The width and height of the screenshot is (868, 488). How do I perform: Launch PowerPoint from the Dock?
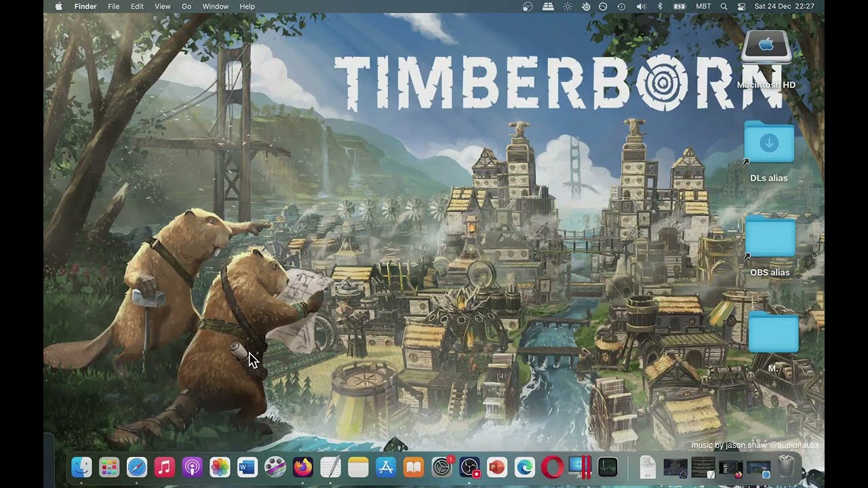(x=497, y=467)
